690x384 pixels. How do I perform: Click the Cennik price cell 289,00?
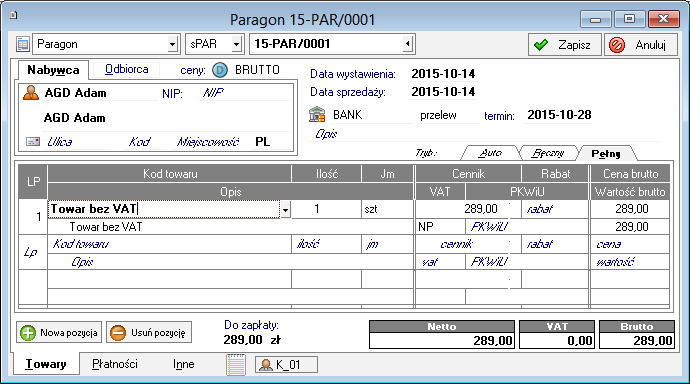click(468, 209)
